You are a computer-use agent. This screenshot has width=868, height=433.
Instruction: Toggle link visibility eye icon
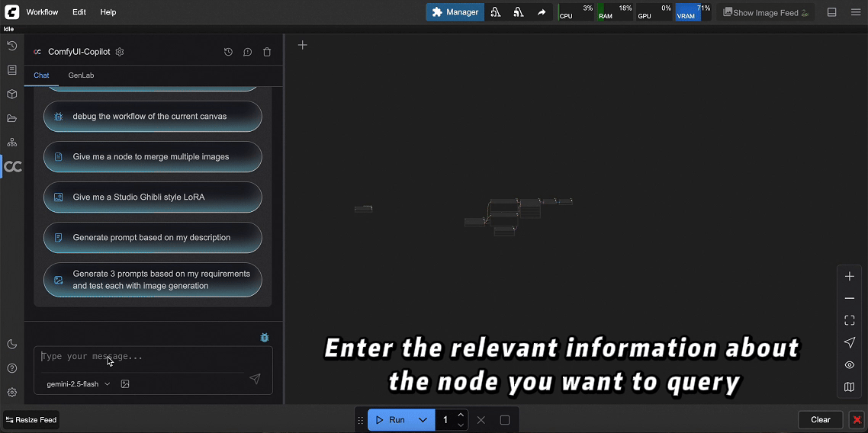849,365
